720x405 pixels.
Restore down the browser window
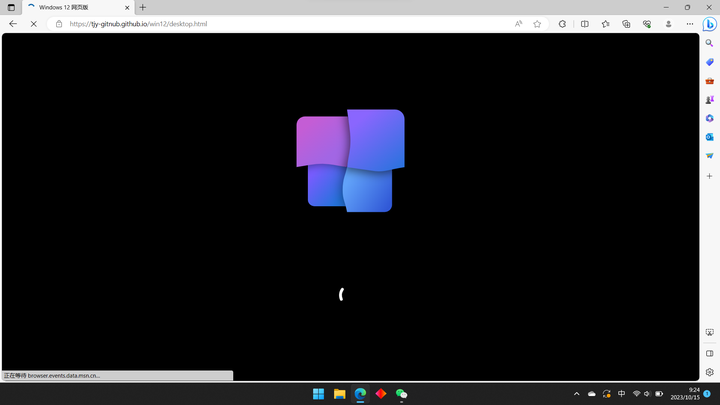coord(687,7)
